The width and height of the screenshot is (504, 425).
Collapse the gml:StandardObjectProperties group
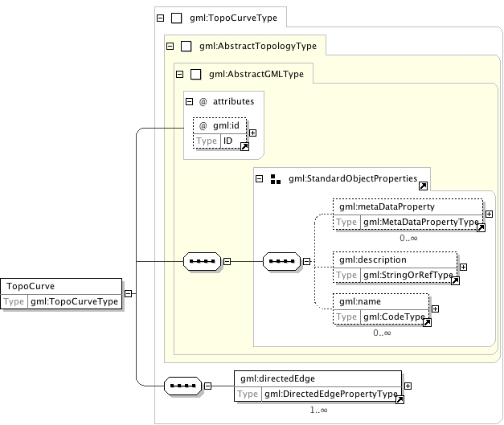[259, 178]
